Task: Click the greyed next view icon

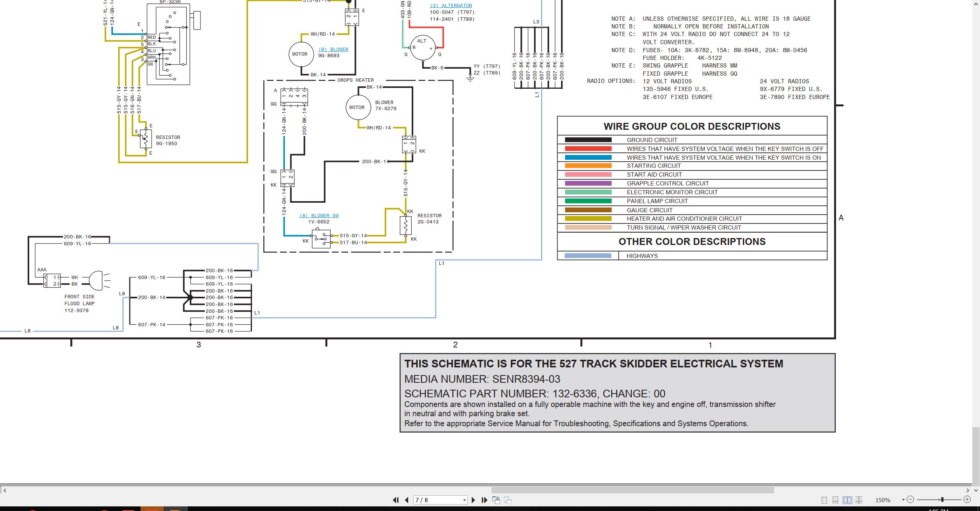Action: click(x=508, y=500)
